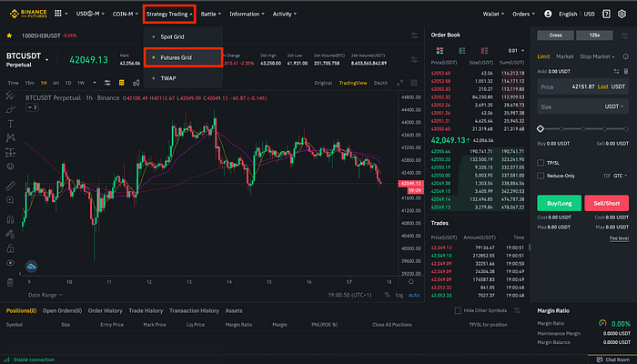Open the Battle menu
The image size is (637, 364).
coord(211,14)
